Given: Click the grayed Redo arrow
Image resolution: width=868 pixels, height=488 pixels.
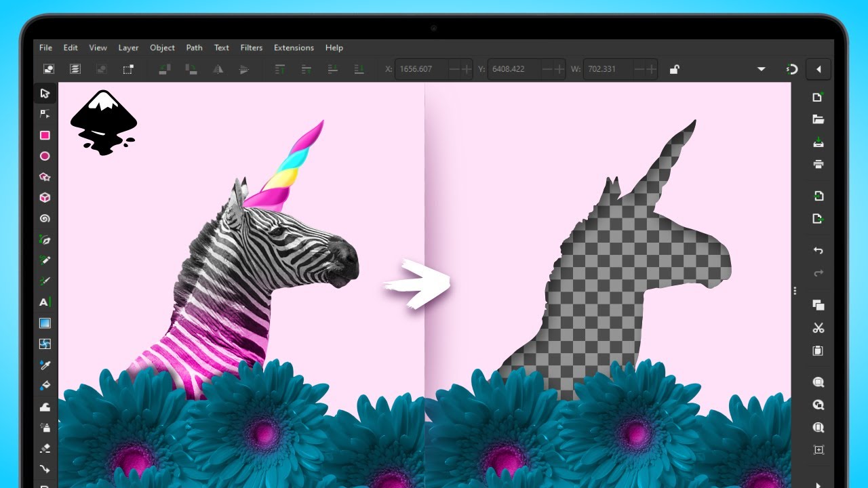Looking at the screenshot, I should 818,273.
